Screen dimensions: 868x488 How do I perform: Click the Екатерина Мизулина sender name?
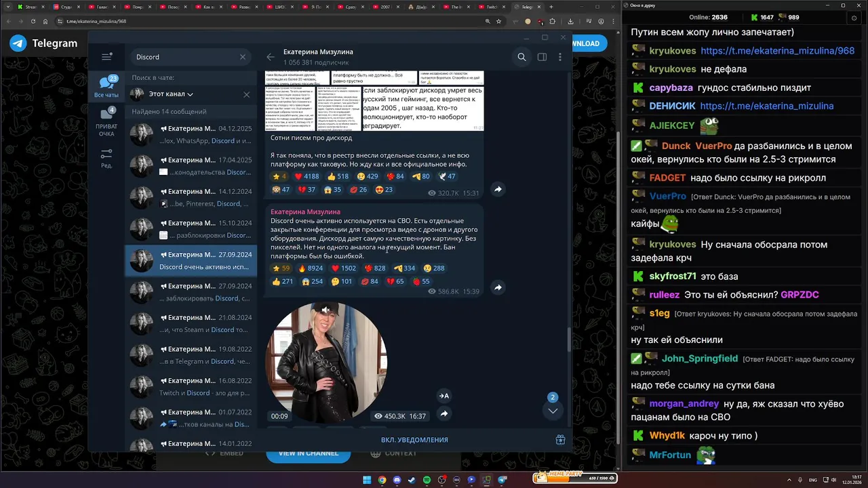(305, 211)
